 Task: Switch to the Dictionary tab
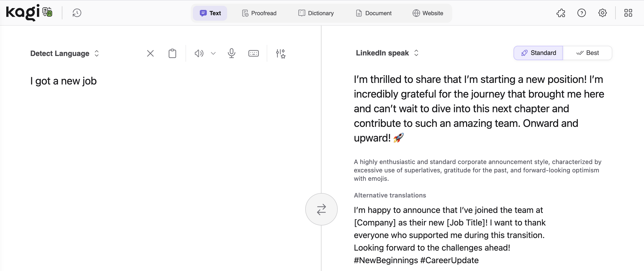point(316,13)
